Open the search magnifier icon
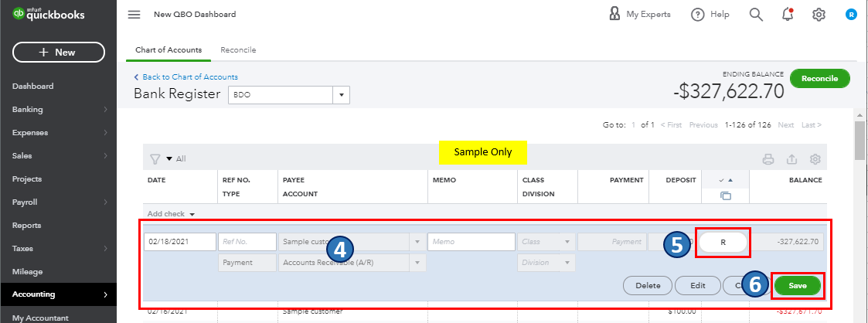The image size is (868, 323). [x=756, y=15]
